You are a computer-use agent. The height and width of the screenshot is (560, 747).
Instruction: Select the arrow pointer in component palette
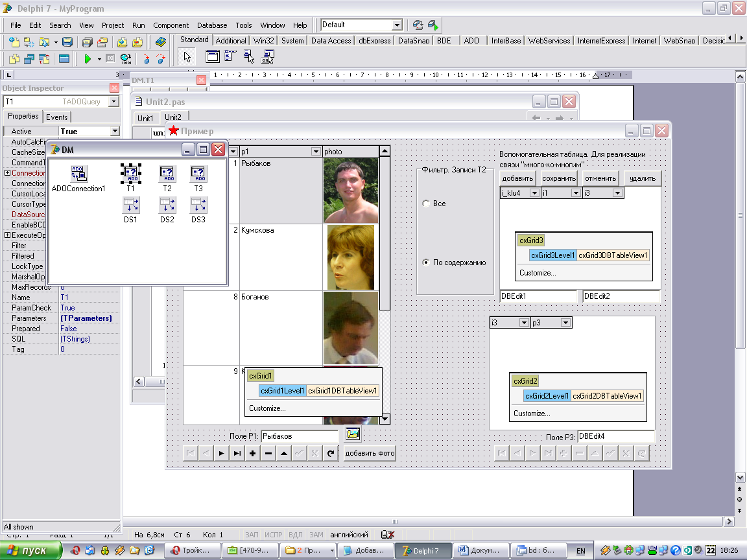tap(187, 56)
